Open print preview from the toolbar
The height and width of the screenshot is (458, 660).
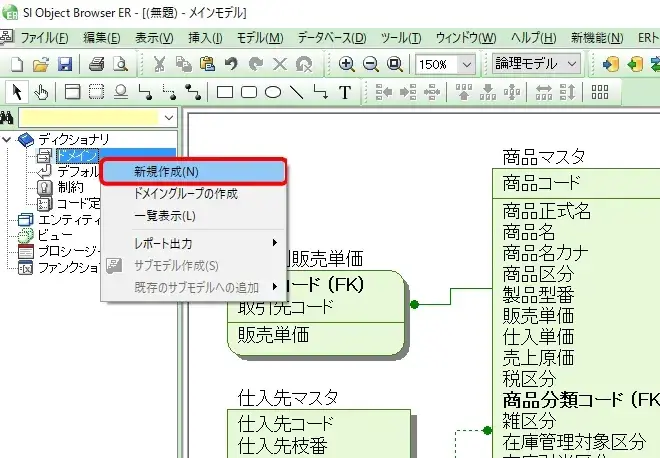click(121, 64)
